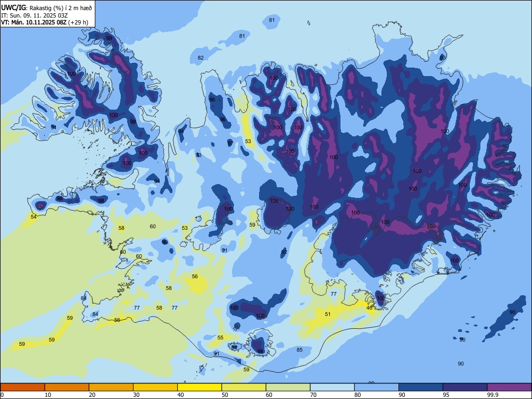Click the '82' humidity value on the map

pyautogui.click(x=201, y=57)
